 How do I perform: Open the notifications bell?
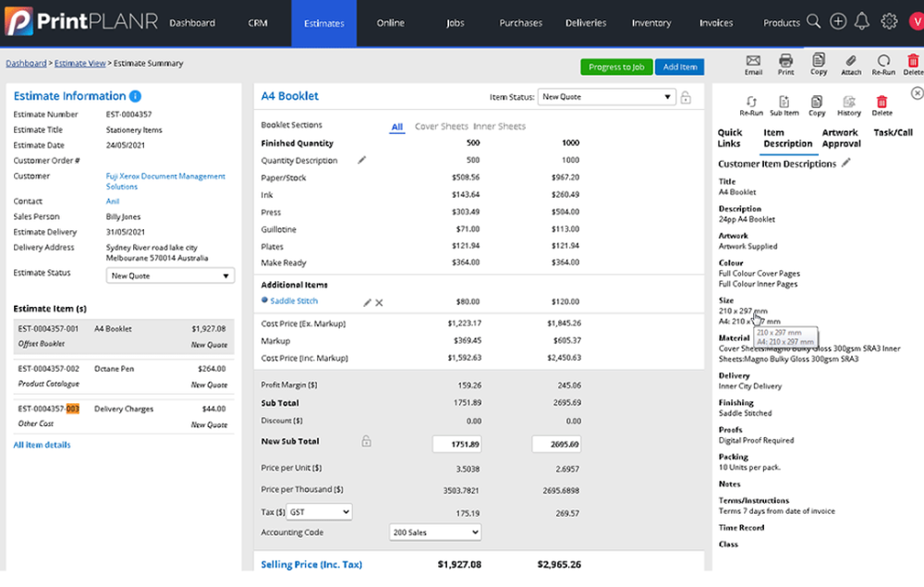[x=861, y=20]
